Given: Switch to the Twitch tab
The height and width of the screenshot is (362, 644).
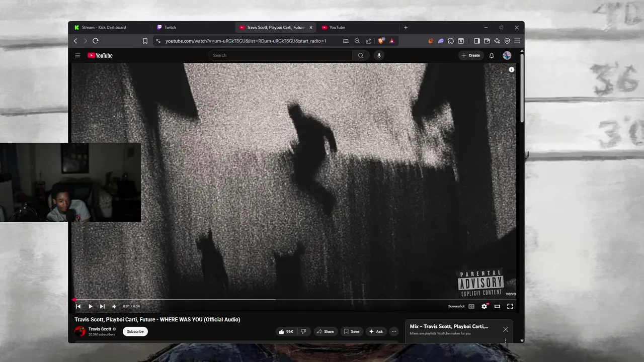Looking at the screenshot, I should tap(193, 27).
